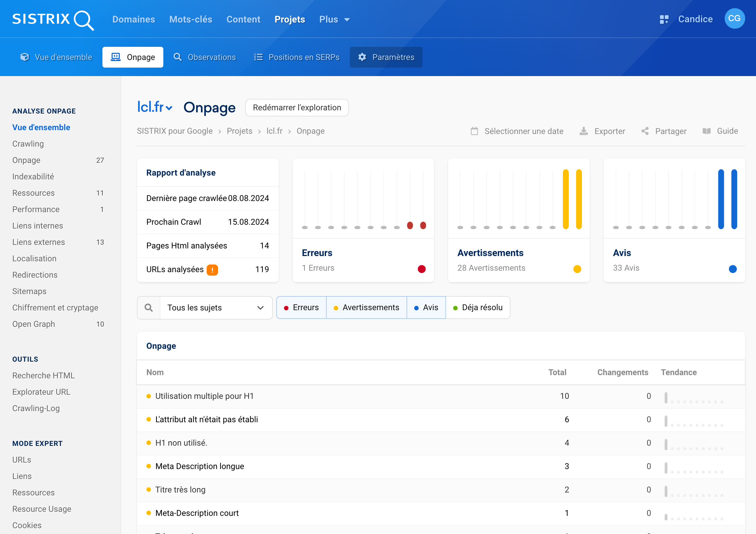Viewport: 756px width, 534px height.
Task: Click the red status dot in Erreurs card
Action: [422, 269]
